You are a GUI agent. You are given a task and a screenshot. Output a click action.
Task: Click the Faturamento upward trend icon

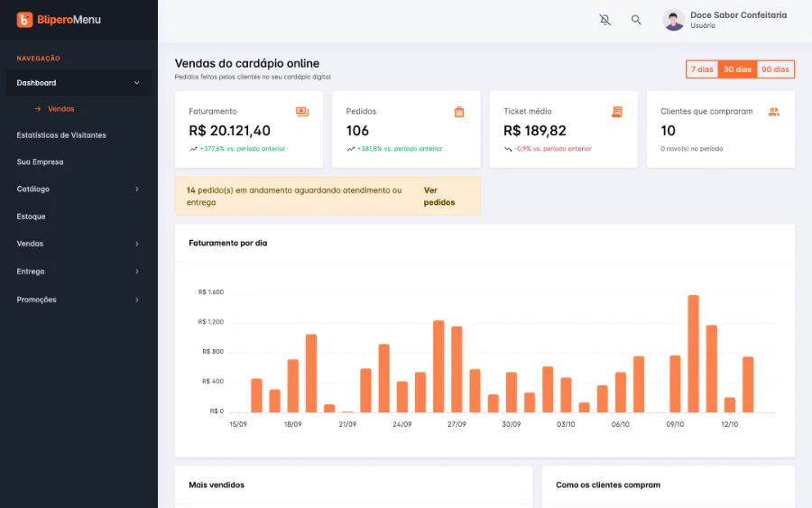(x=193, y=149)
